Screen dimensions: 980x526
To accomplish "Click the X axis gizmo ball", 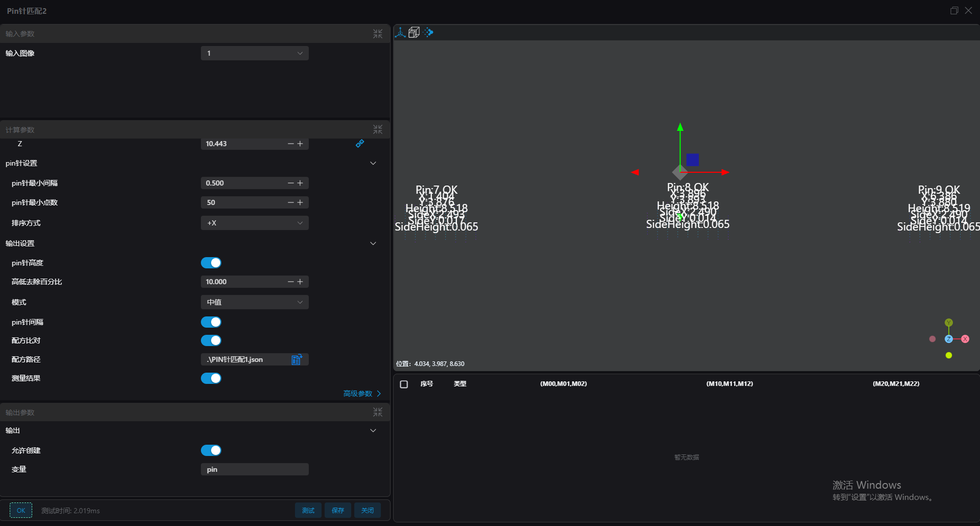I will pyautogui.click(x=965, y=339).
